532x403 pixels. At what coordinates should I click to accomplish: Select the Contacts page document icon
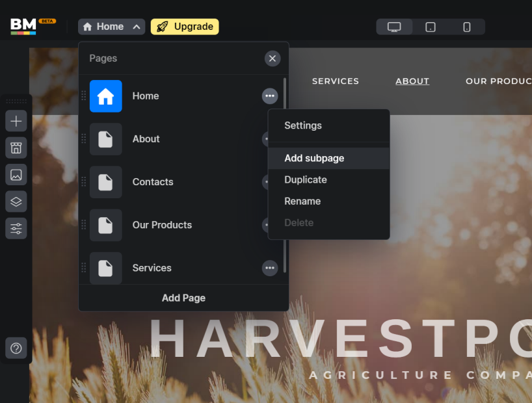[106, 182]
